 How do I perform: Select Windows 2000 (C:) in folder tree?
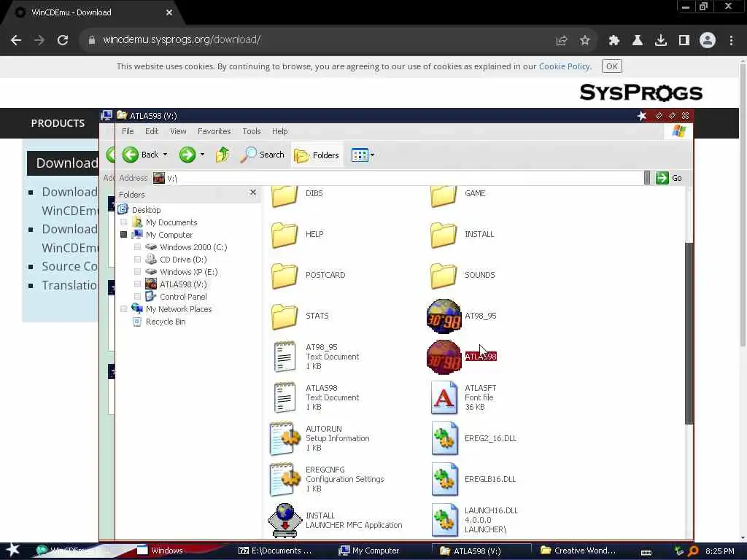193,247
